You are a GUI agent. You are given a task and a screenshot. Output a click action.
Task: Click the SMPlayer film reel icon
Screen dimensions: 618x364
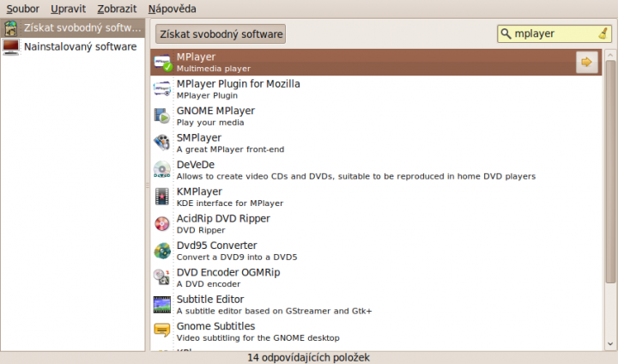162,143
